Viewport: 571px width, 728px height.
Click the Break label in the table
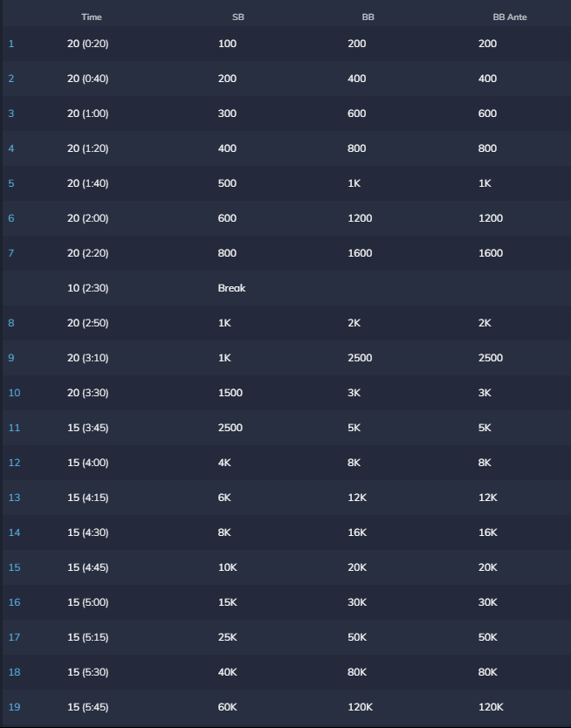[231, 288]
